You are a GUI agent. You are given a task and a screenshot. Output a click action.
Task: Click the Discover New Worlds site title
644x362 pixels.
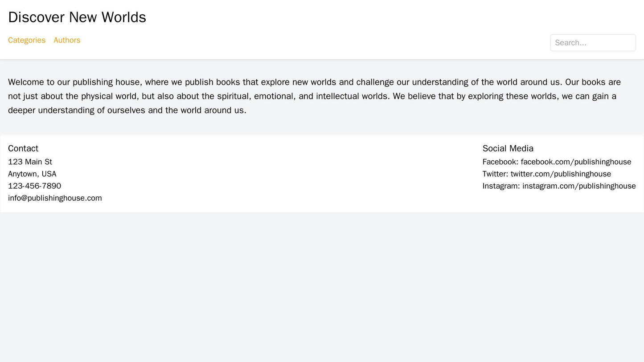click(x=77, y=17)
